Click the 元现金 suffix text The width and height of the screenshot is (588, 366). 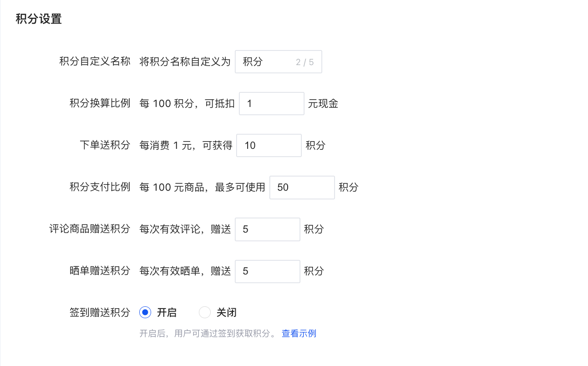tap(323, 104)
